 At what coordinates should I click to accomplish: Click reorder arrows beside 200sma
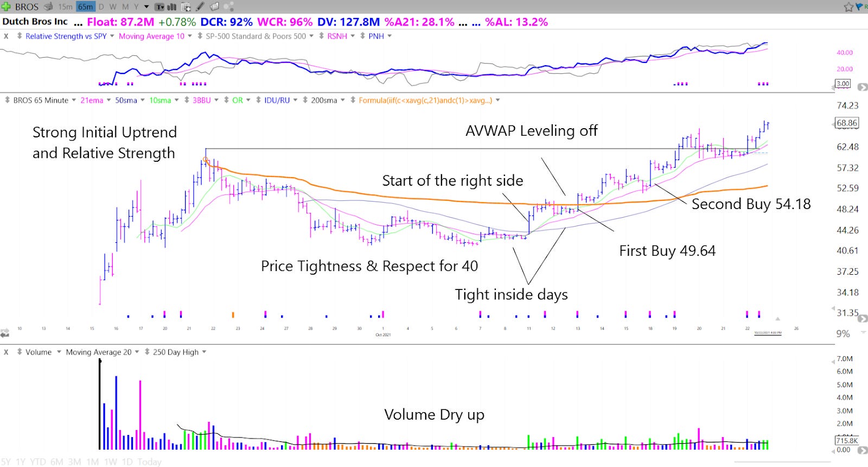[x=305, y=100]
